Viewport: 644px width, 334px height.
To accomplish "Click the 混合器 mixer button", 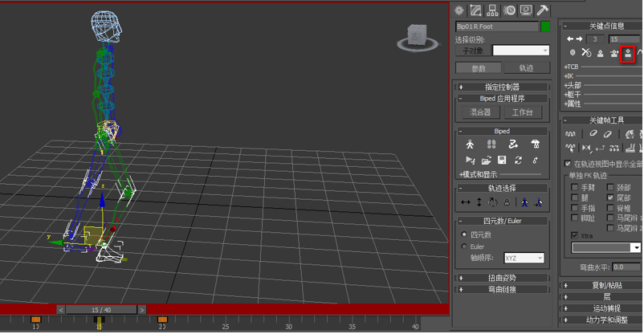I will point(480,112).
